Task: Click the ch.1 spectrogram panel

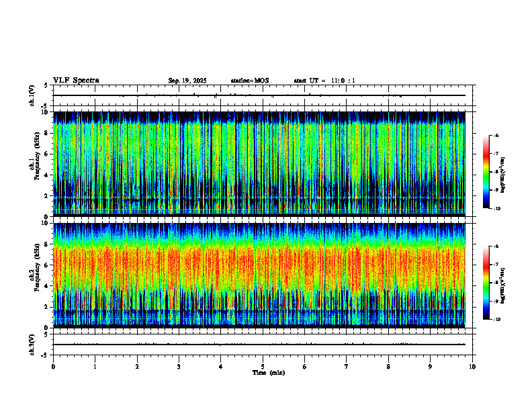Action: pos(259,164)
